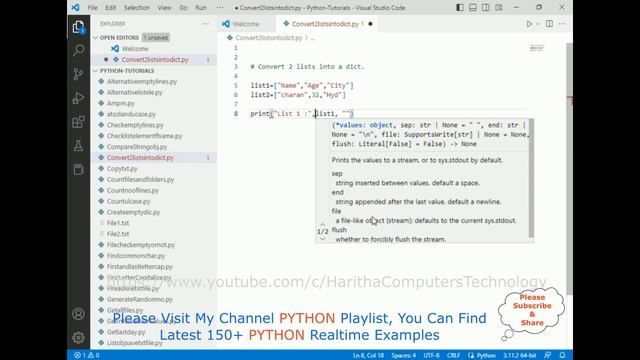Open the Accounts icon in activity bar
This screenshot has height=360, width=640.
(78, 314)
